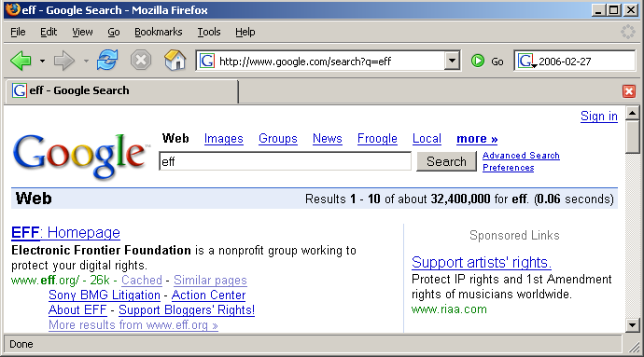Click the grey forward arrow button
The image size is (644, 357).
click(64, 61)
